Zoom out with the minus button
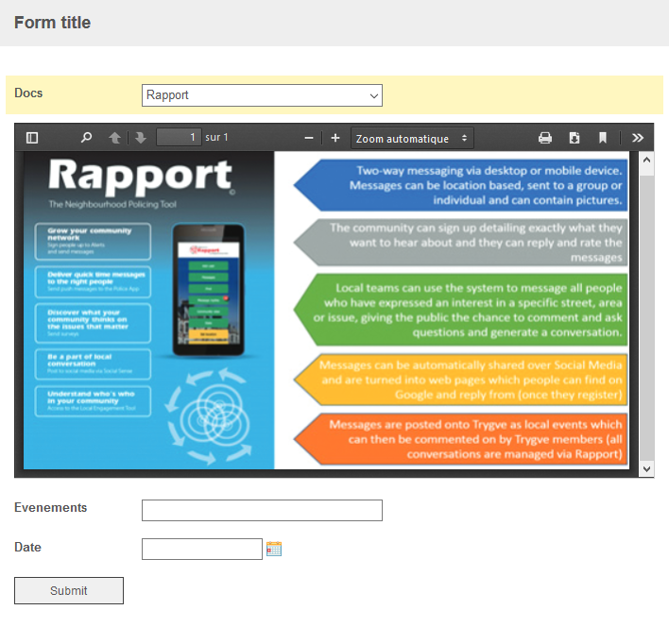 click(309, 138)
